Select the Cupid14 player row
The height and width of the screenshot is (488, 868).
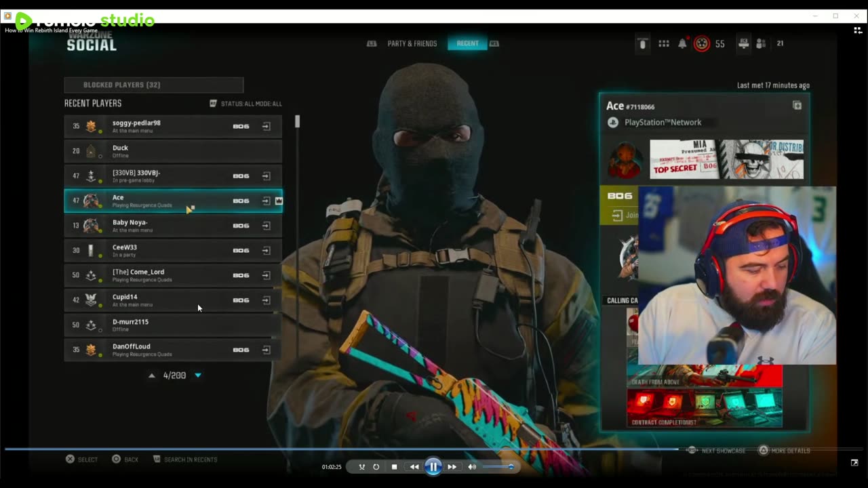pyautogui.click(x=173, y=300)
